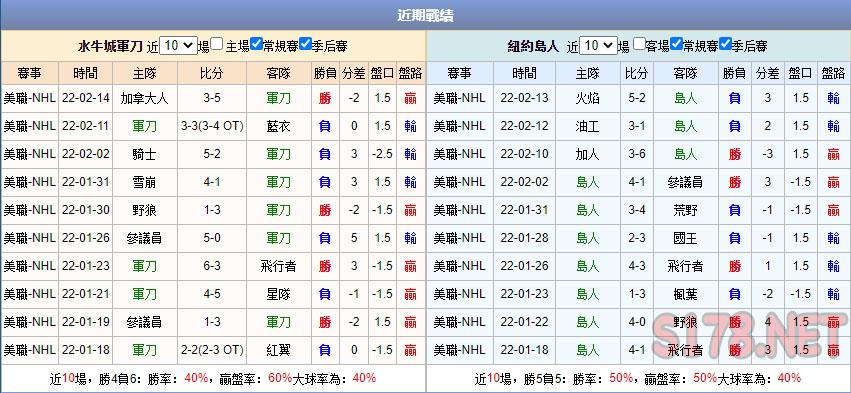Click 賽事 column header in 紐約島人 table
The image size is (851, 393).
[x=460, y=73]
